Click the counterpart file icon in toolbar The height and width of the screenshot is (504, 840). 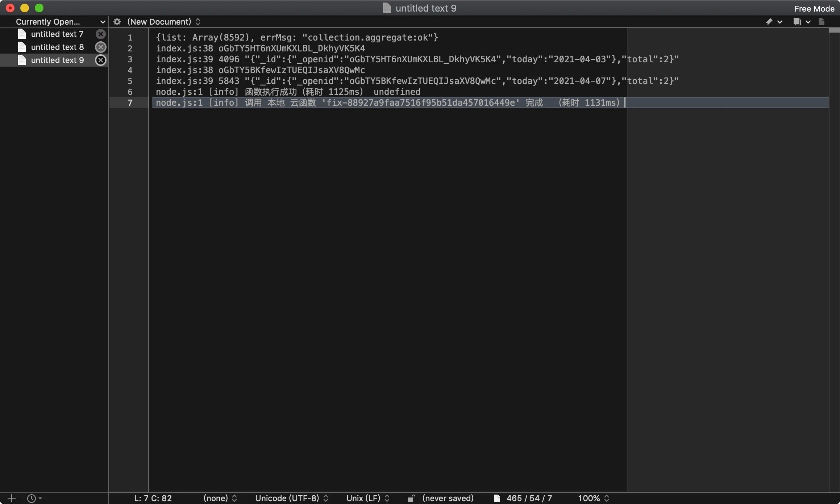(797, 22)
